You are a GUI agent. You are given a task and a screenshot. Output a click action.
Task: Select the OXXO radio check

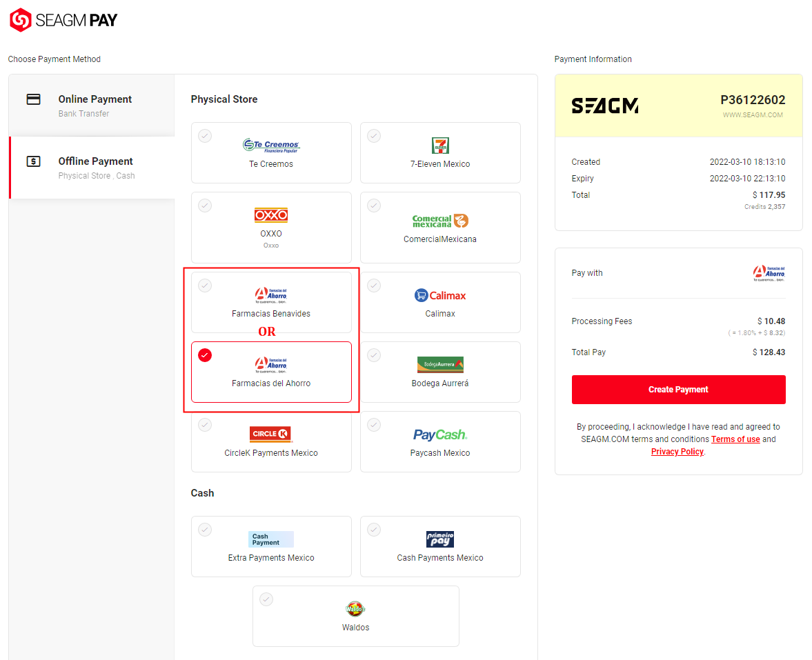(x=205, y=206)
